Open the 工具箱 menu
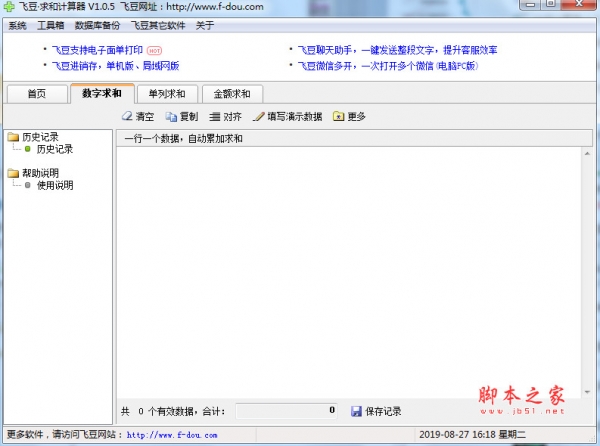The width and height of the screenshot is (600, 446). click(51, 26)
